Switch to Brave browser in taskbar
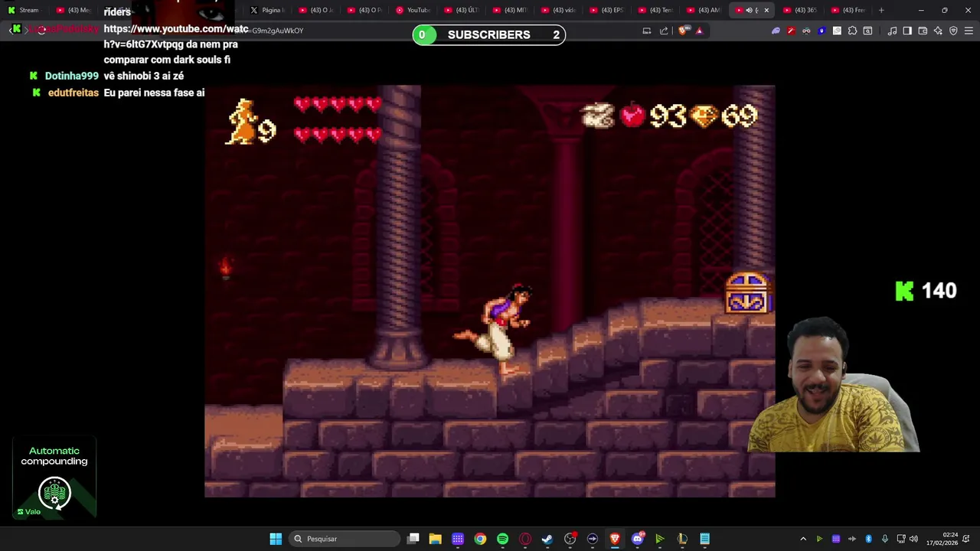 click(615, 539)
